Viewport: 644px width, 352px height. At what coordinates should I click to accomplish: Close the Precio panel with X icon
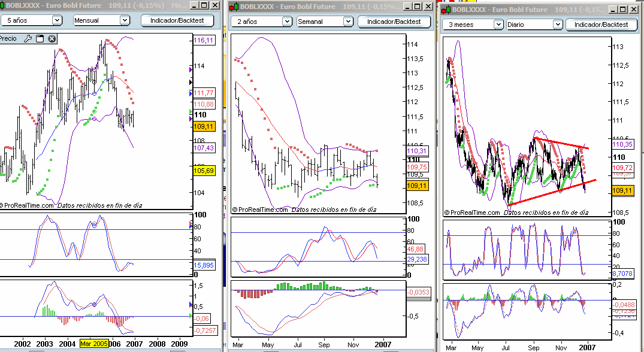52,39
